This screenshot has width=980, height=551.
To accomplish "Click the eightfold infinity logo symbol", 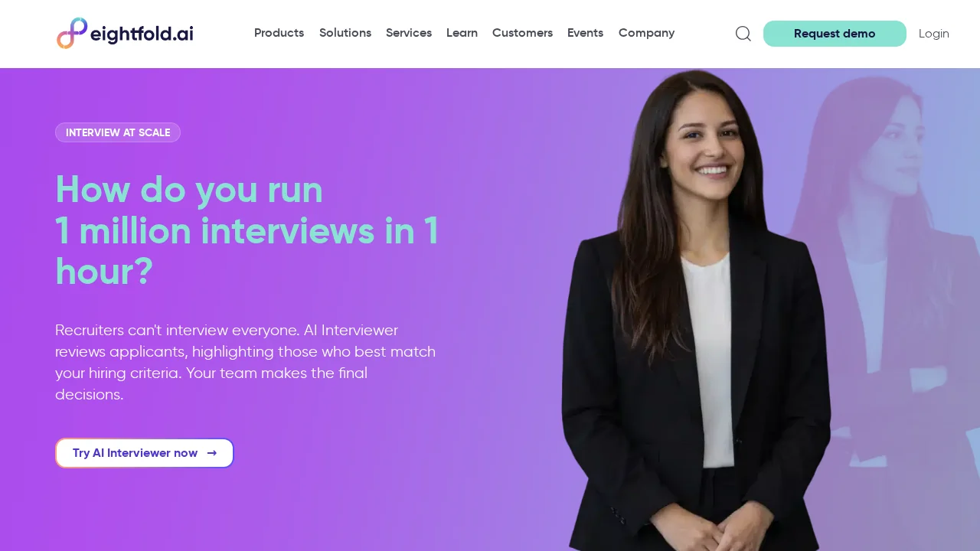I will tap(72, 33).
